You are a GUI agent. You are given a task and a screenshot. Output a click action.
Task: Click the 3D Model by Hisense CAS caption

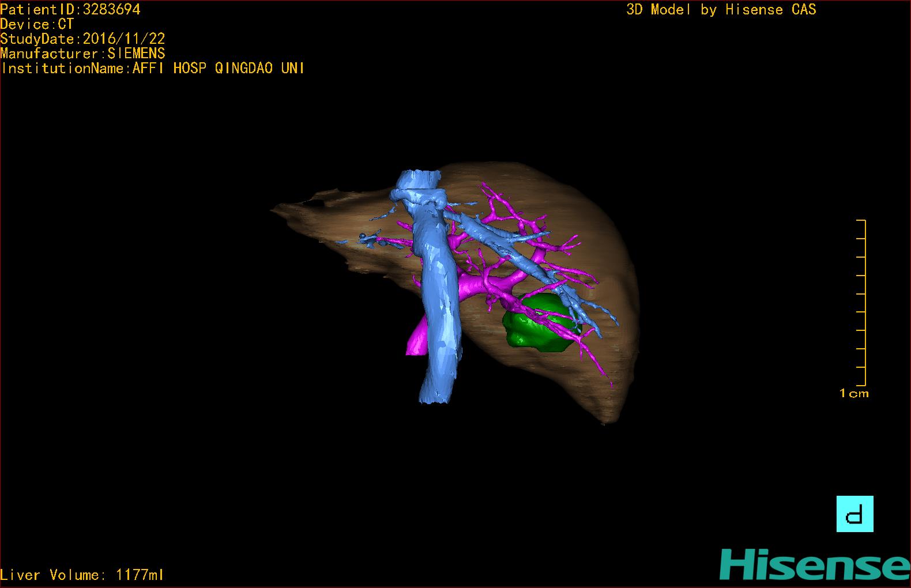[x=721, y=9]
